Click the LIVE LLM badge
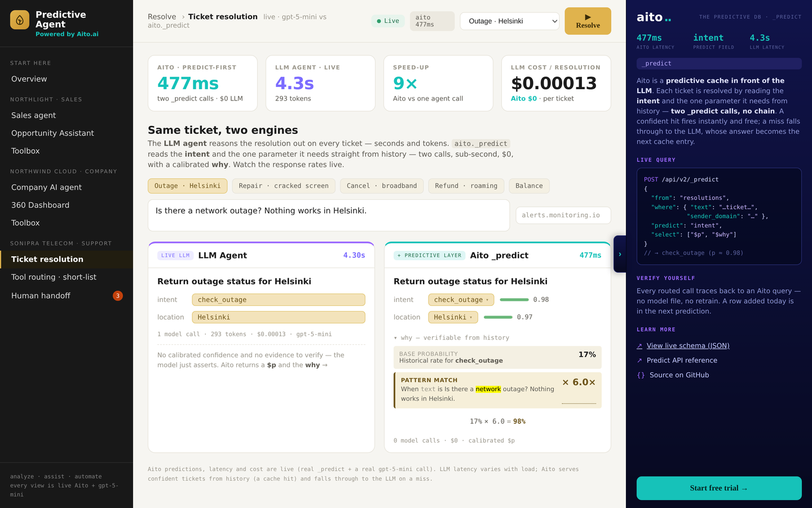812x508 pixels. click(175, 256)
